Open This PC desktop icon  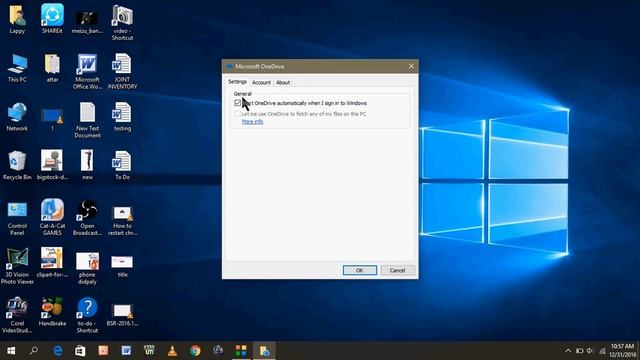click(17, 68)
